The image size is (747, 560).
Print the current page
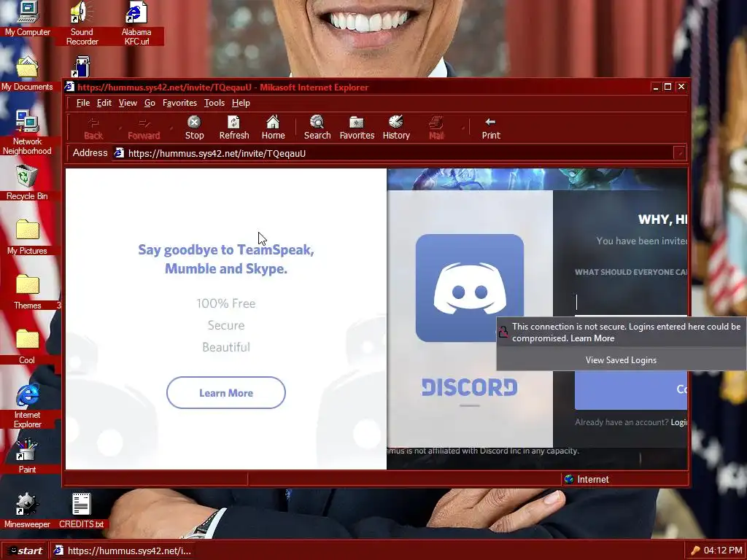pos(491,128)
